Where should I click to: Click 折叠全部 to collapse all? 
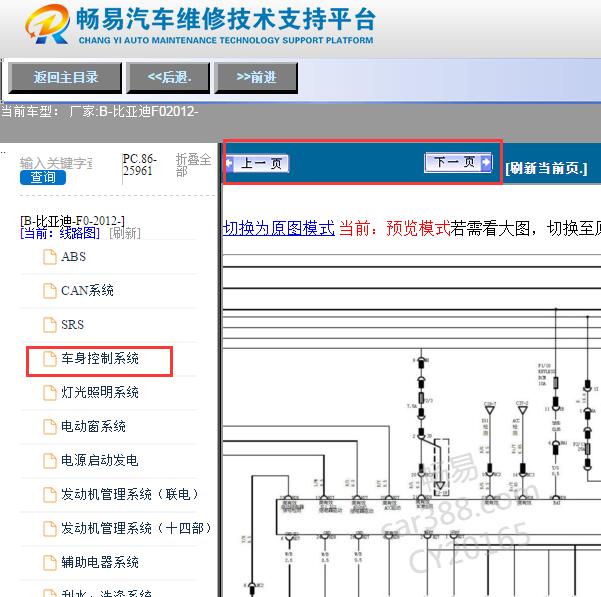tap(194, 165)
